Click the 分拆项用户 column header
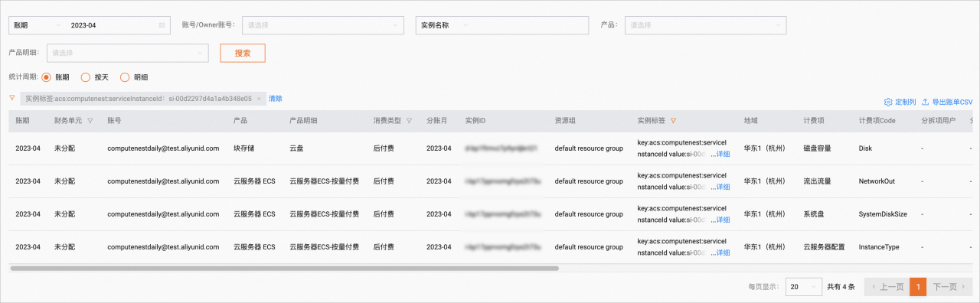 pyautogui.click(x=939, y=121)
